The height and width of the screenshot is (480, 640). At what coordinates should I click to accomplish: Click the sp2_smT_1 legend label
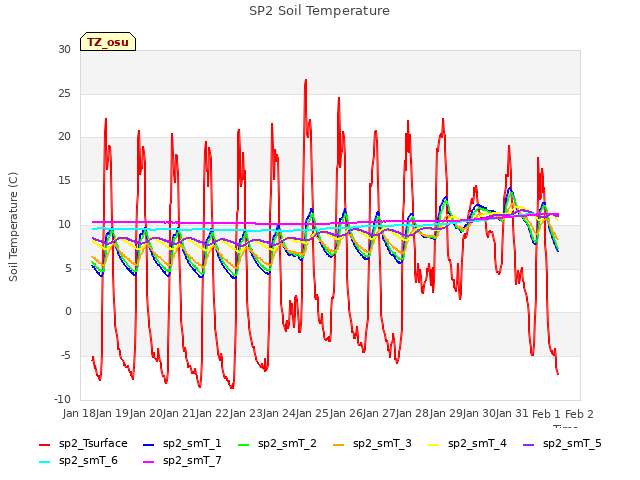(192, 443)
